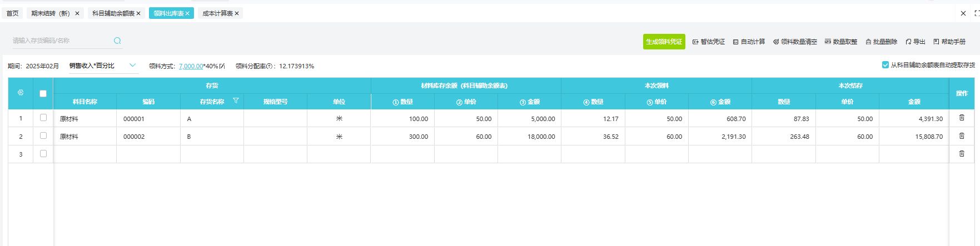
Task: Check the row 1 checkbox
Action: 43,118
